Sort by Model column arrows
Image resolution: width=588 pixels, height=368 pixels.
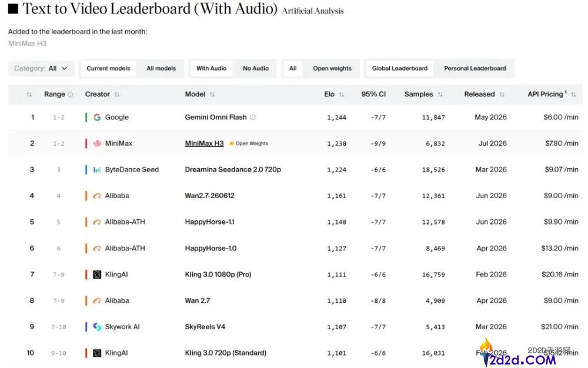click(212, 95)
